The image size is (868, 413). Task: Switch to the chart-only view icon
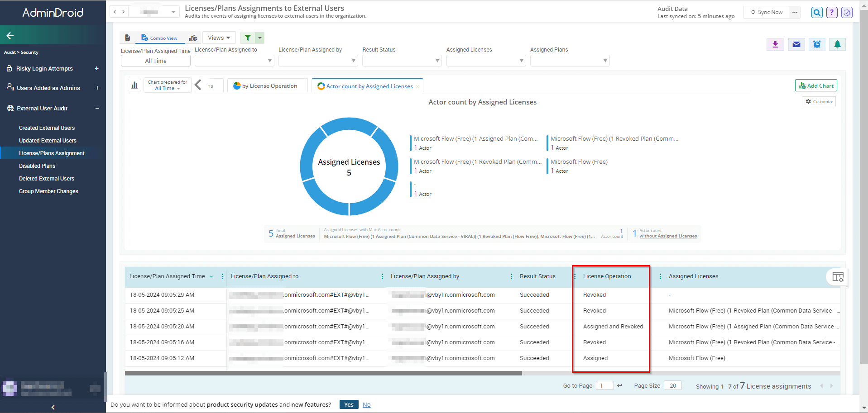pyautogui.click(x=193, y=38)
